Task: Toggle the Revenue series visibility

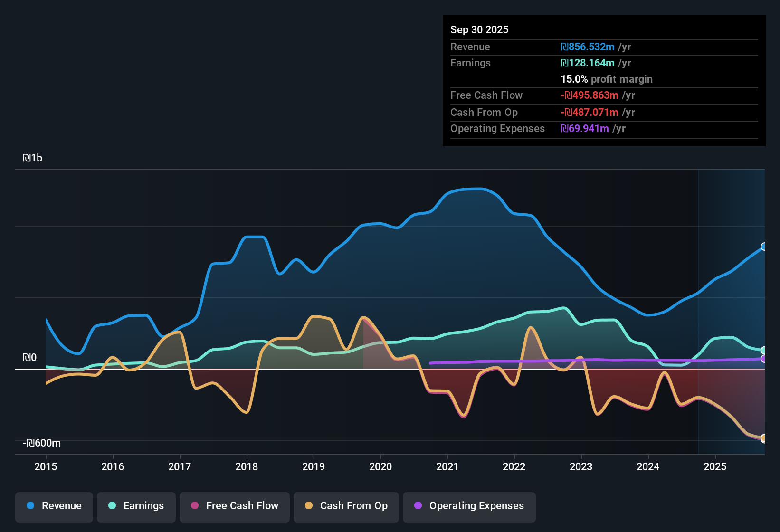Action: coord(54,506)
